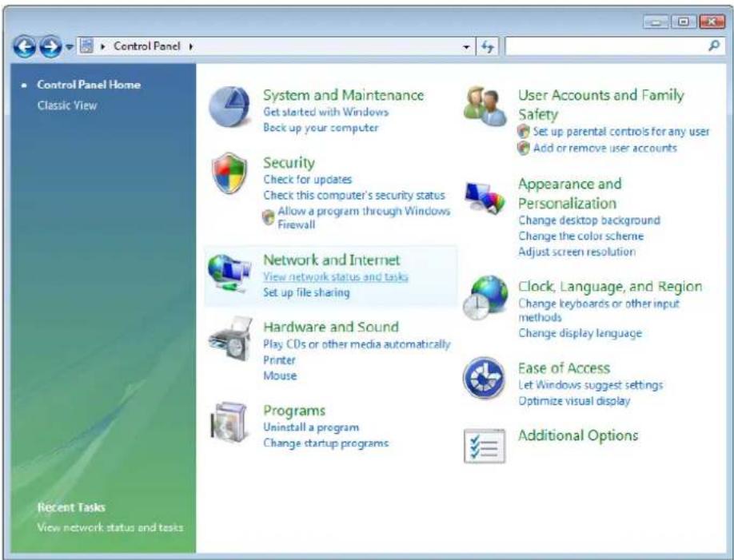734x560 pixels.
Task: Click the Mouse link
Action: (x=280, y=375)
